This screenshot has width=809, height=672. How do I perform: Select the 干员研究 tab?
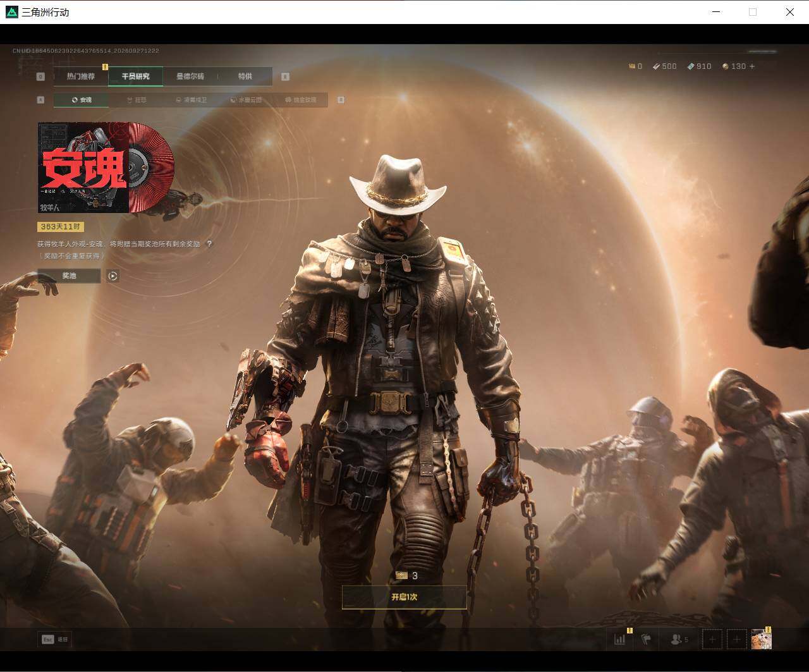pyautogui.click(x=135, y=76)
